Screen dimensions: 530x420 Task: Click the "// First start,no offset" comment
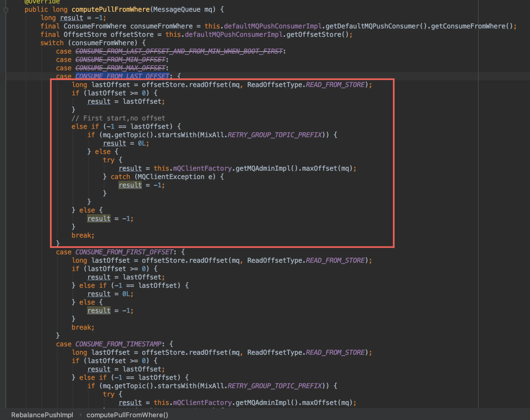click(x=118, y=118)
